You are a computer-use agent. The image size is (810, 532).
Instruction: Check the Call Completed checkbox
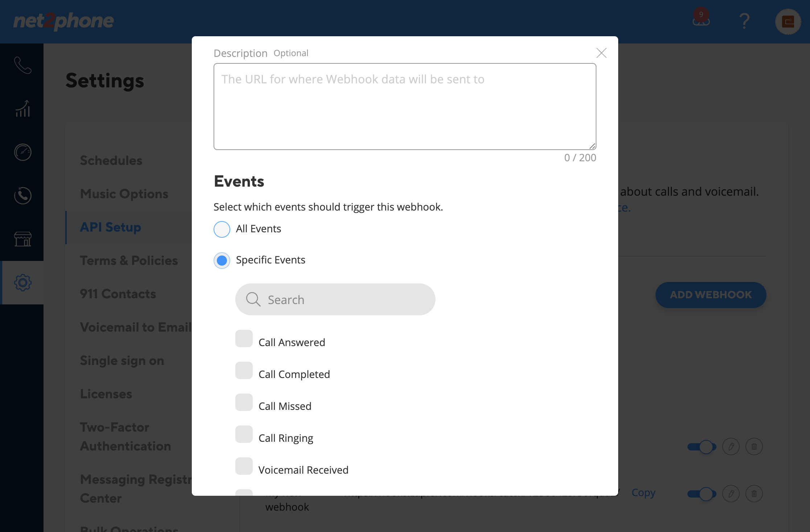point(244,370)
